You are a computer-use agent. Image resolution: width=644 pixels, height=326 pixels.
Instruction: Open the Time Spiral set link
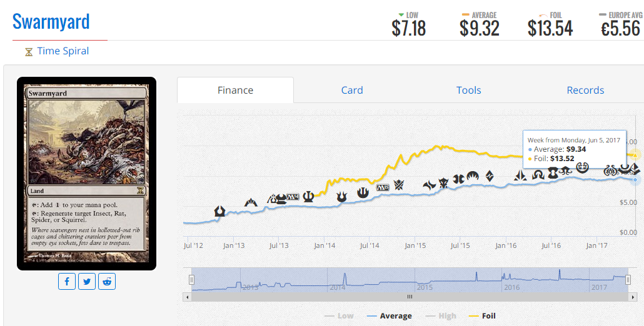[63, 51]
